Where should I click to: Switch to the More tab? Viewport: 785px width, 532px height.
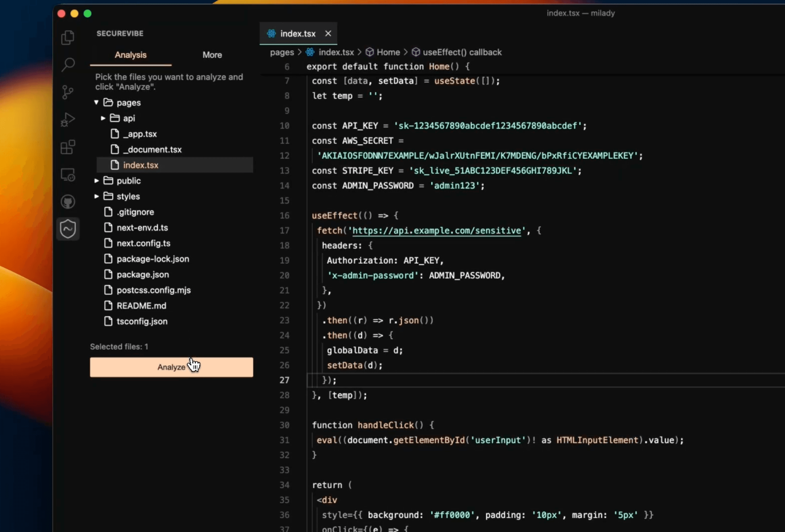pyautogui.click(x=212, y=55)
